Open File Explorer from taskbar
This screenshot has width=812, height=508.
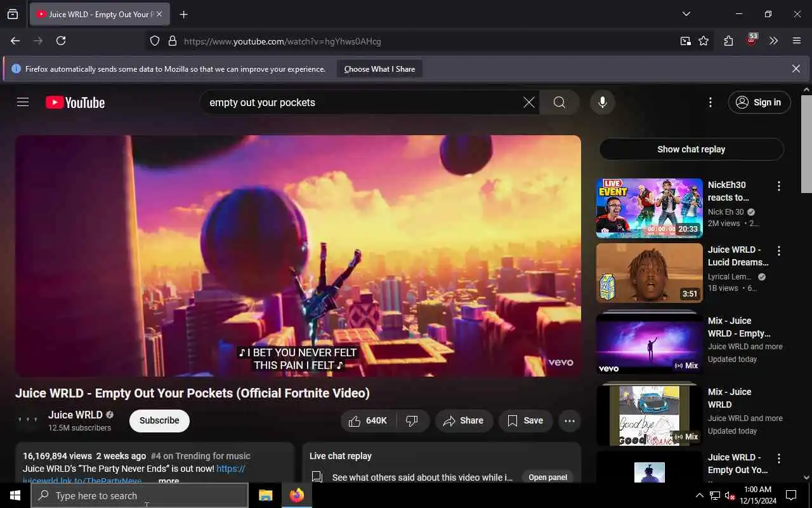265,495
